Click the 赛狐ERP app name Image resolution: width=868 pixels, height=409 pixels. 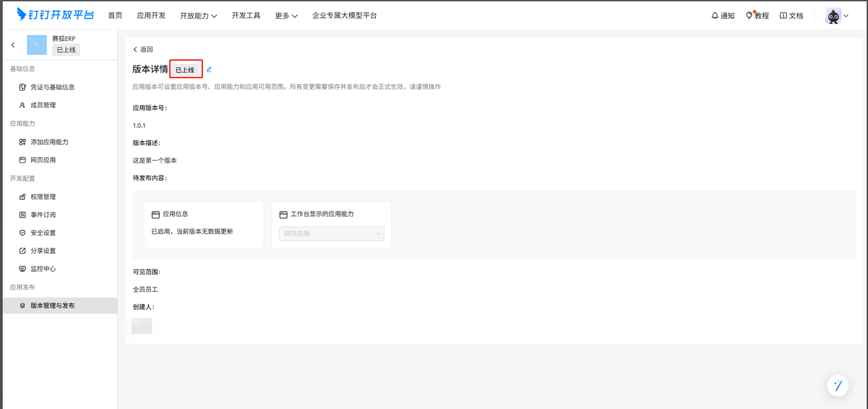pos(63,38)
